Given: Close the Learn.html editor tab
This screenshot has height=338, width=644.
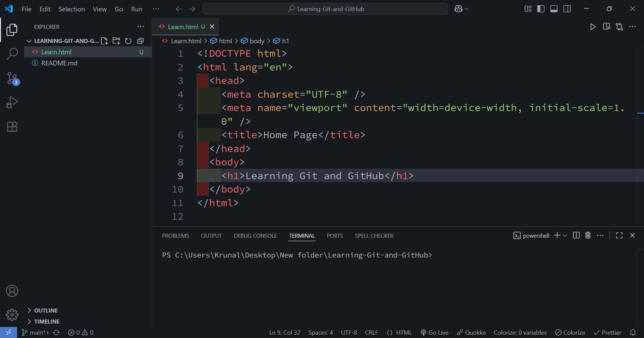Looking at the screenshot, I should point(212,27).
